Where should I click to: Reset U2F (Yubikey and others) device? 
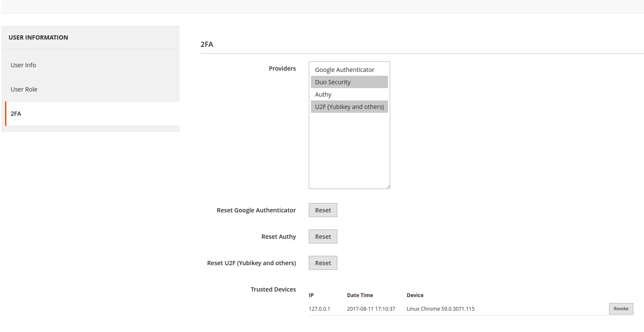click(x=323, y=263)
